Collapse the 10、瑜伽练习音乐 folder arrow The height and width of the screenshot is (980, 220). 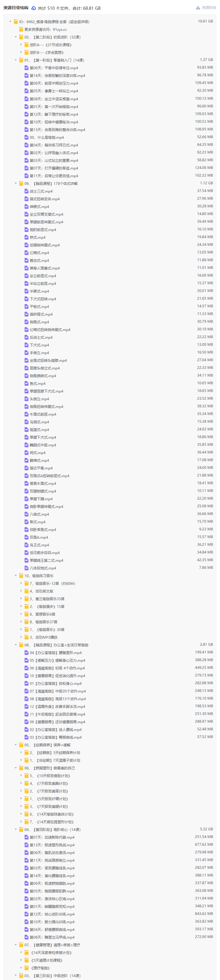tap(16, 576)
